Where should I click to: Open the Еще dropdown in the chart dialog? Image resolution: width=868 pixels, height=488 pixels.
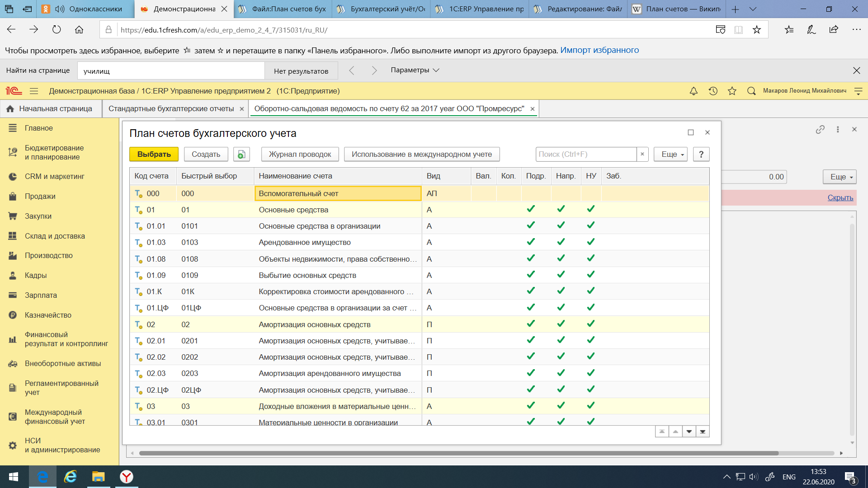(x=670, y=154)
